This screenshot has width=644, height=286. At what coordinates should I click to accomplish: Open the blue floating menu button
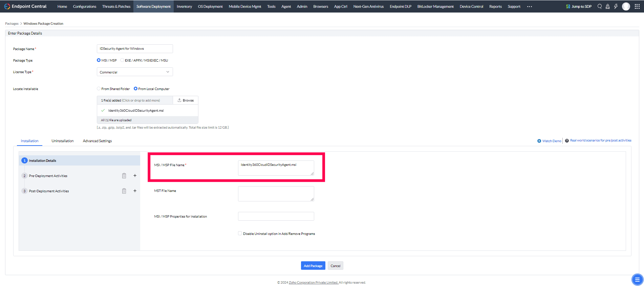[637, 280]
